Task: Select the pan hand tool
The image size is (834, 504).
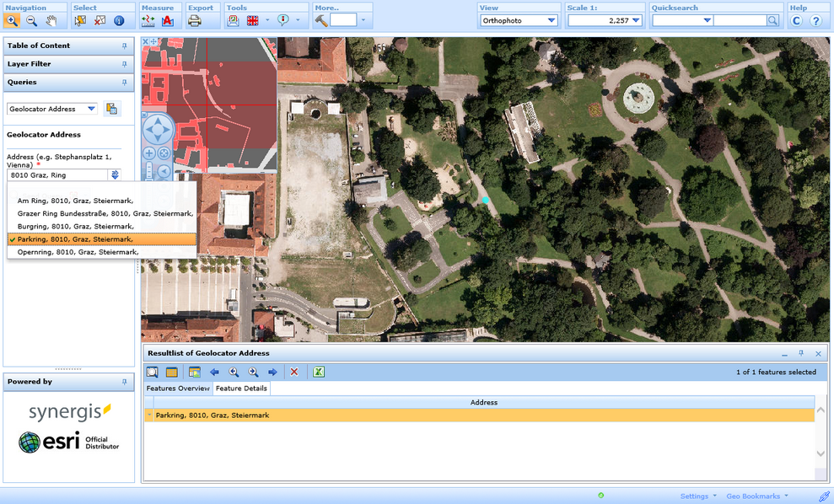Action: tap(51, 20)
